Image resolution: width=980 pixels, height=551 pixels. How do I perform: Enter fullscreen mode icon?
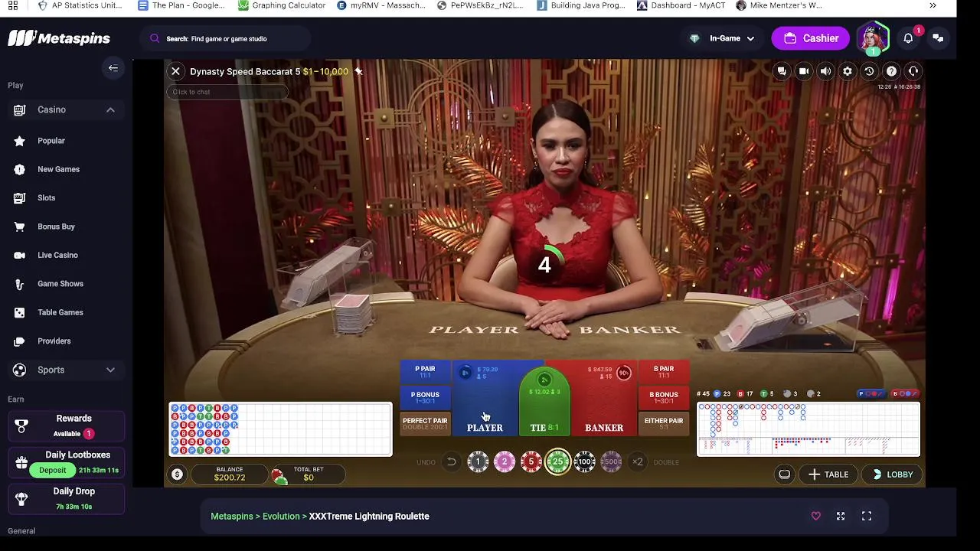click(867, 517)
